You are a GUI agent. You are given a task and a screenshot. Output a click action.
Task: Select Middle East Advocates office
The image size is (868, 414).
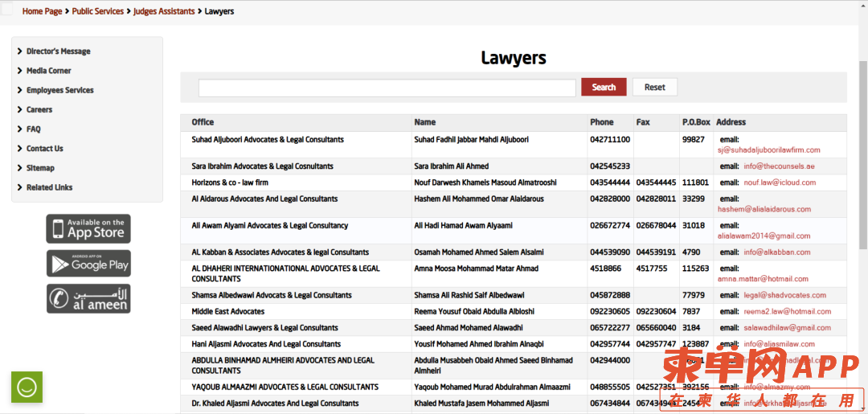(x=228, y=312)
